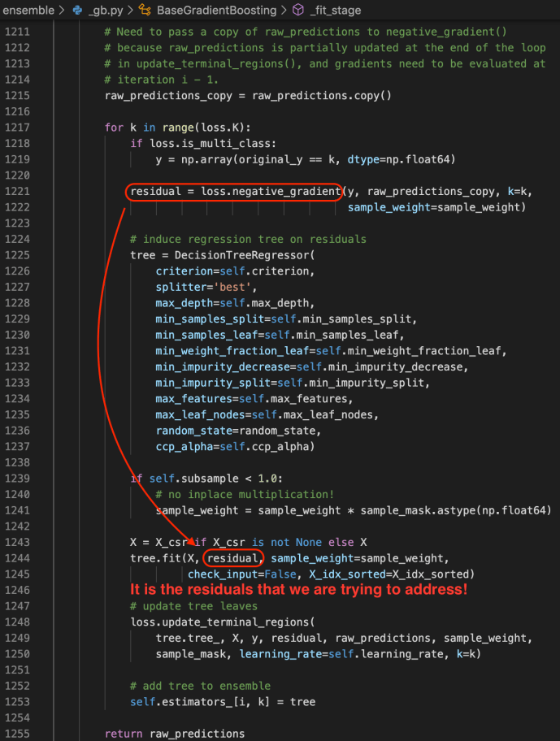Click 'self.estimators_[i, k] = tree' statement

(x=223, y=702)
